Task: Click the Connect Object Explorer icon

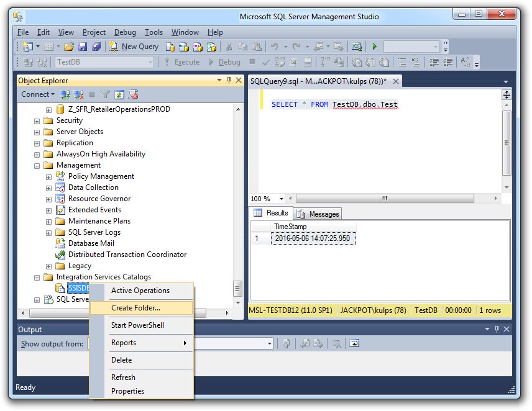Action: (65, 95)
